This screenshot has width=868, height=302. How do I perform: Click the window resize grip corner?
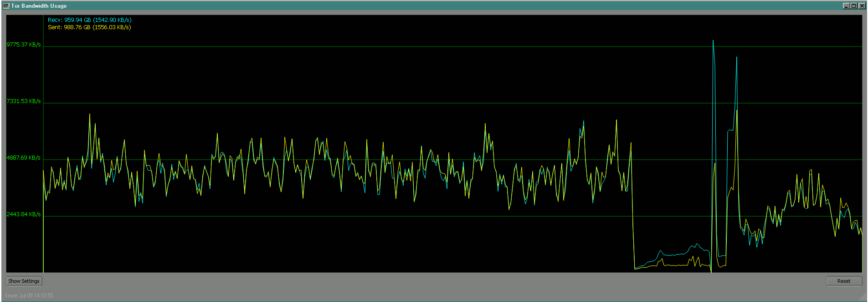(863, 297)
